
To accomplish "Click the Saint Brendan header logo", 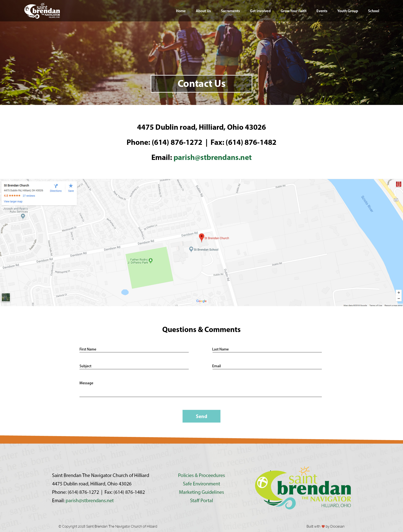I will (x=42, y=11).
